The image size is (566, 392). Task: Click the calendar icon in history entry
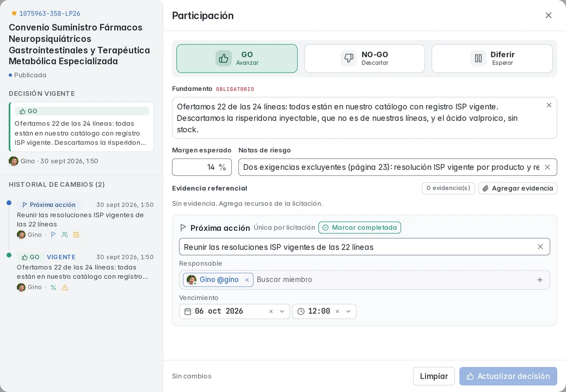pos(76,235)
